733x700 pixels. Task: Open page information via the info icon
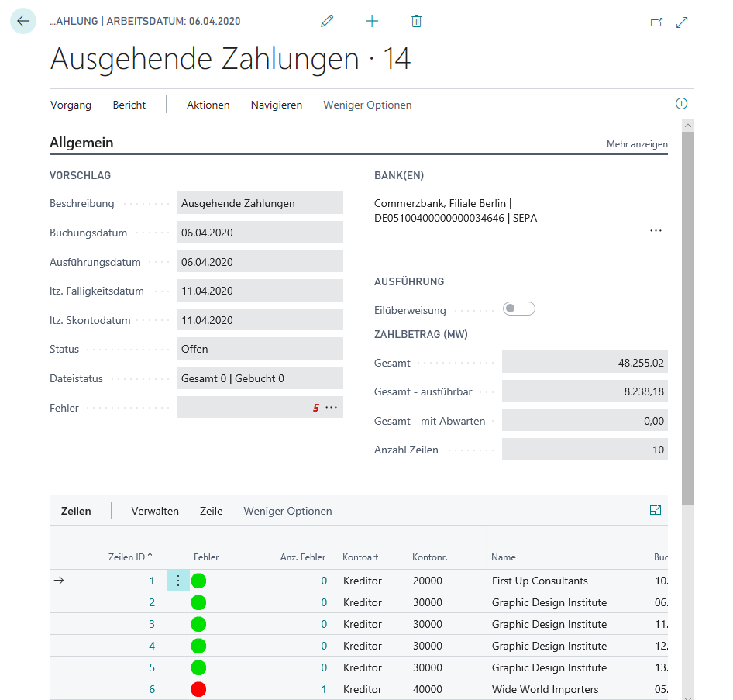click(680, 103)
